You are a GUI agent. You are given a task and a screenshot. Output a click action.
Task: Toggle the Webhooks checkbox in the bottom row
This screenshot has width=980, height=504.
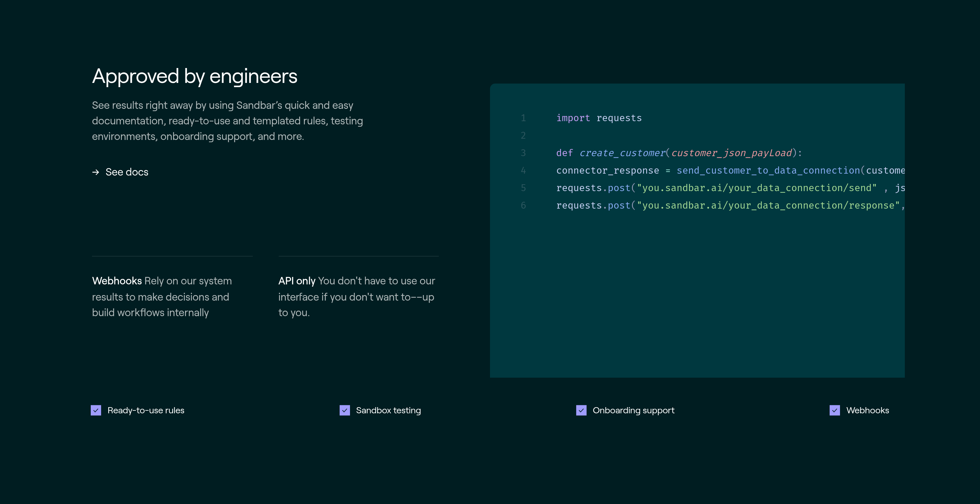click(835, 410)
